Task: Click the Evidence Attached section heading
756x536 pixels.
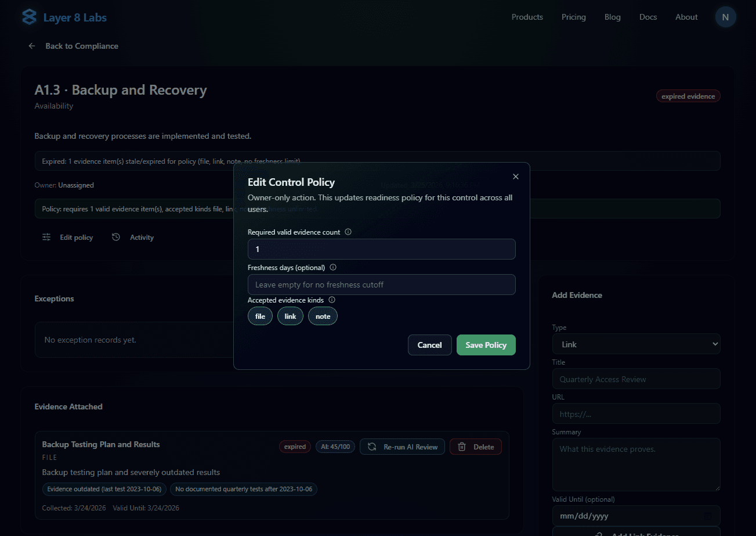Action: coord(68,407)
